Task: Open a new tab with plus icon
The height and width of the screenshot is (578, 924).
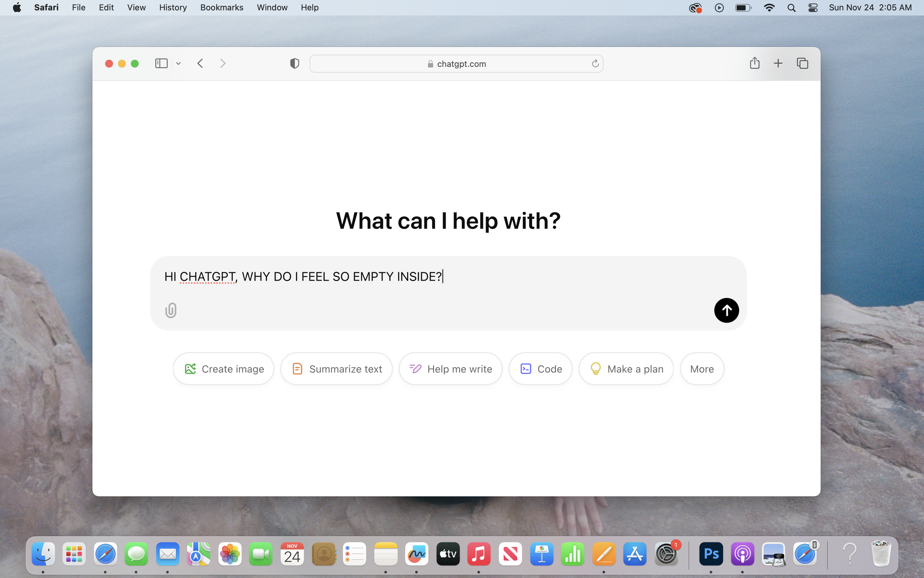Action: (778, 64)
